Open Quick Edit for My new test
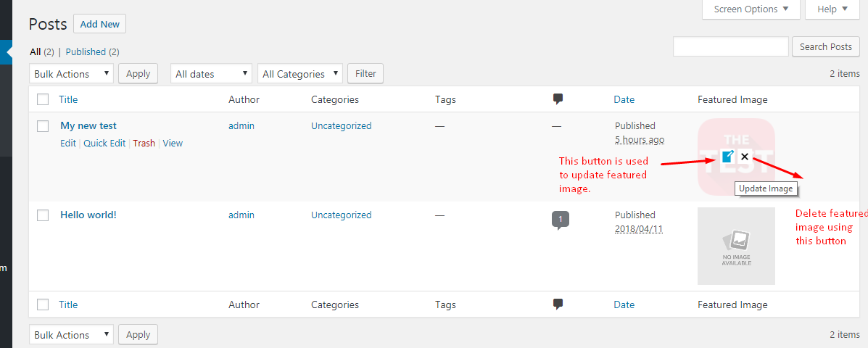868x348 pixels. pos(104,144)
